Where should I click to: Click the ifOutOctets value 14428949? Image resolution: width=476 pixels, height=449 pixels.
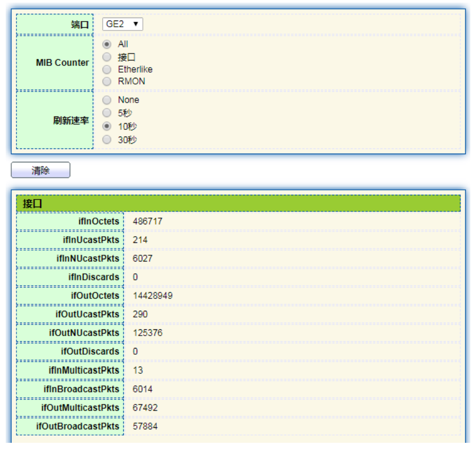coord(152,296)
